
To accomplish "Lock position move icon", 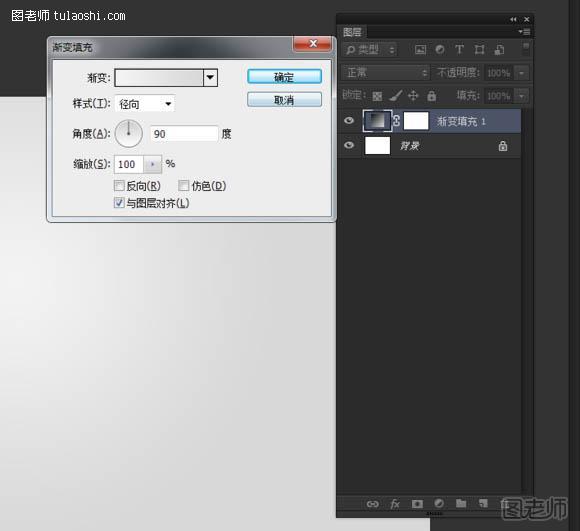I will (413, 96).
